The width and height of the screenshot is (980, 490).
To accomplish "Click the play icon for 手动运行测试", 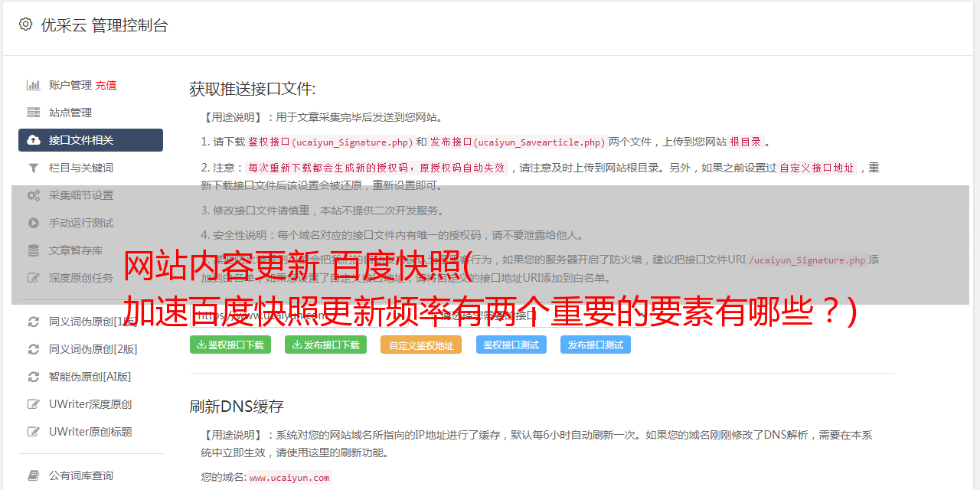I will pyautogui.click(x=34, y=223).
